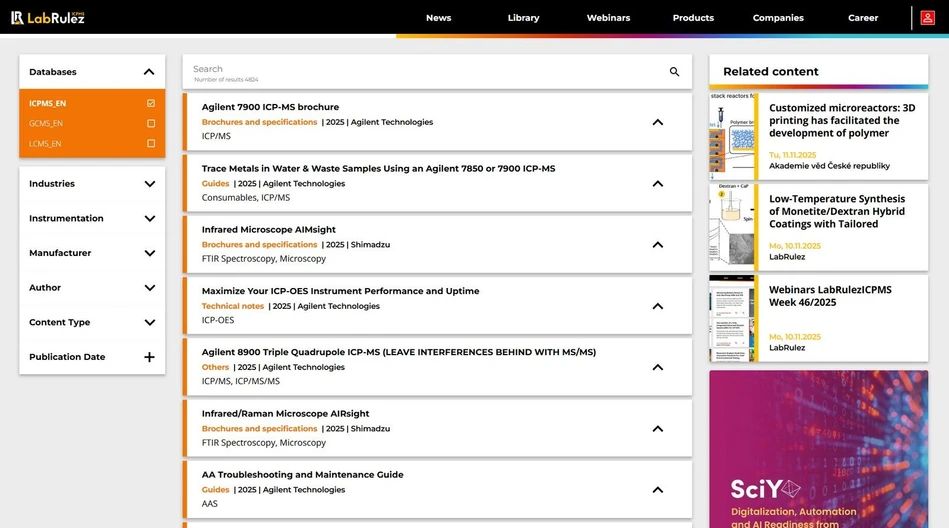Click the LabRulez ICPMS logo
The width and height of the screenshot is (949, 528).
48,17
